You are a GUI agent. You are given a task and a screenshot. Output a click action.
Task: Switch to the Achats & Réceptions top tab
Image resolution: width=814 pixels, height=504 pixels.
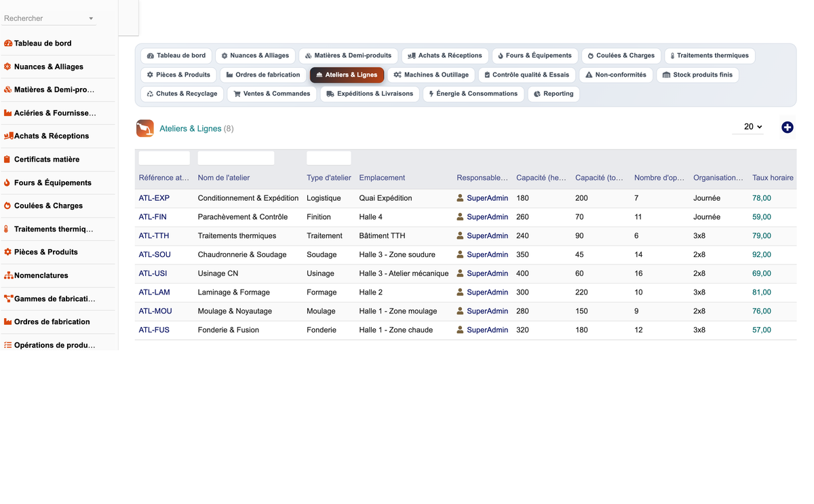pos(445,56)
